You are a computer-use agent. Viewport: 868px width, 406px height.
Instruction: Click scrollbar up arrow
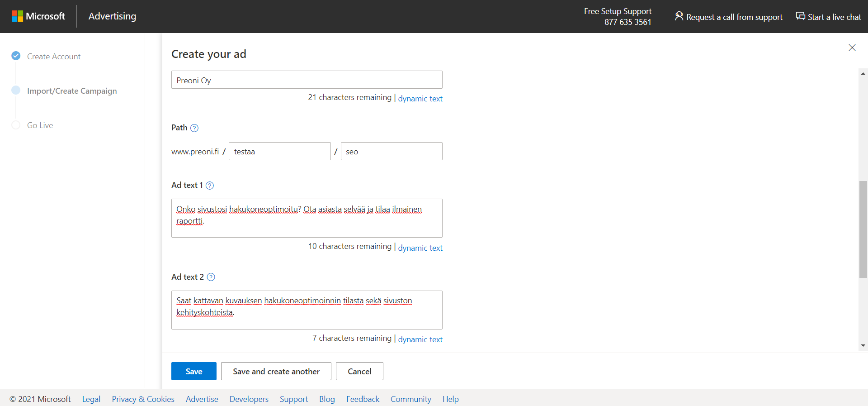(x=863, y=73)
